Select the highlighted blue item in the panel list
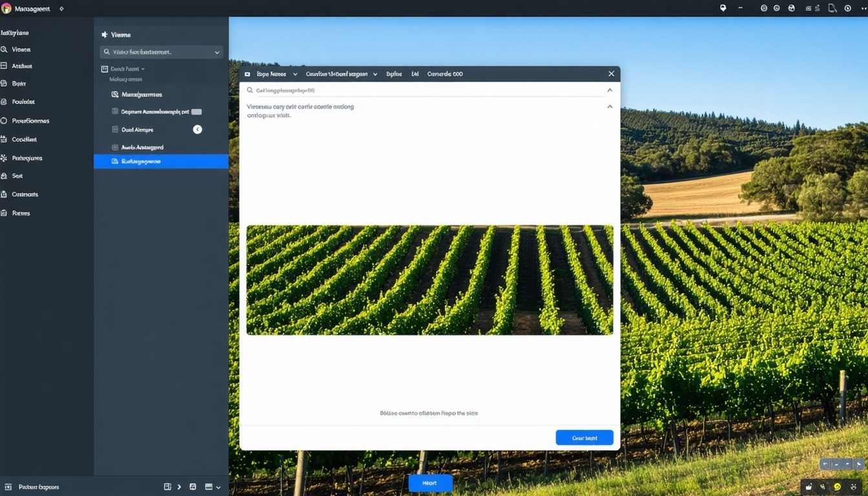868x496 pixels. [161, 161]
